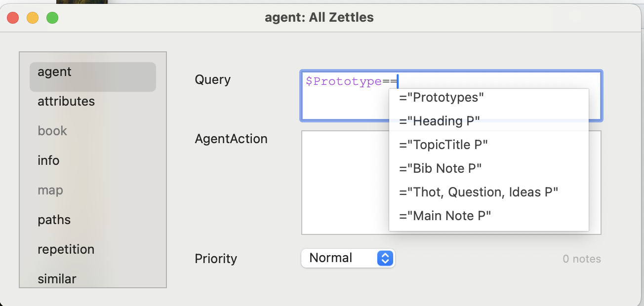Open the attributes tab
The image size is (644, 306).
(x=66, y=102)
